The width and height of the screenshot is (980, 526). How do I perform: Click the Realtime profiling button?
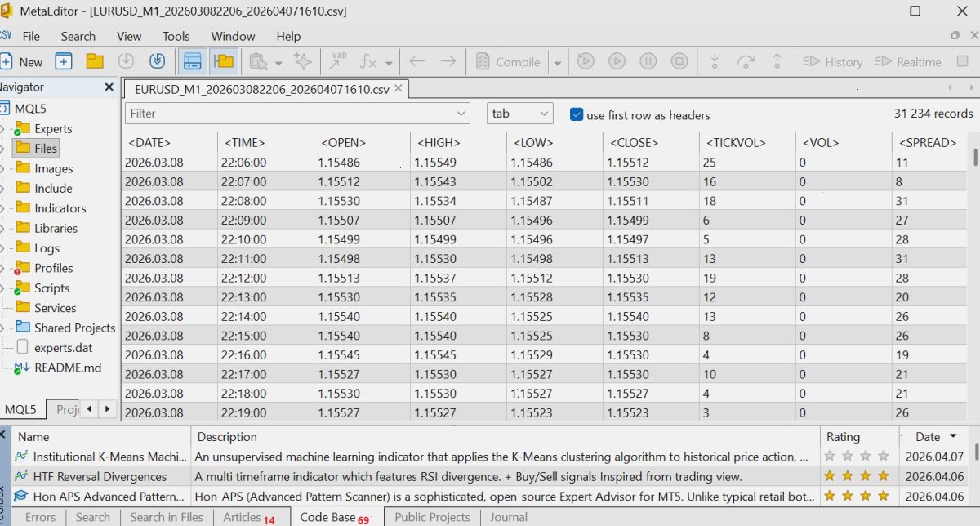tap(907, 61)
